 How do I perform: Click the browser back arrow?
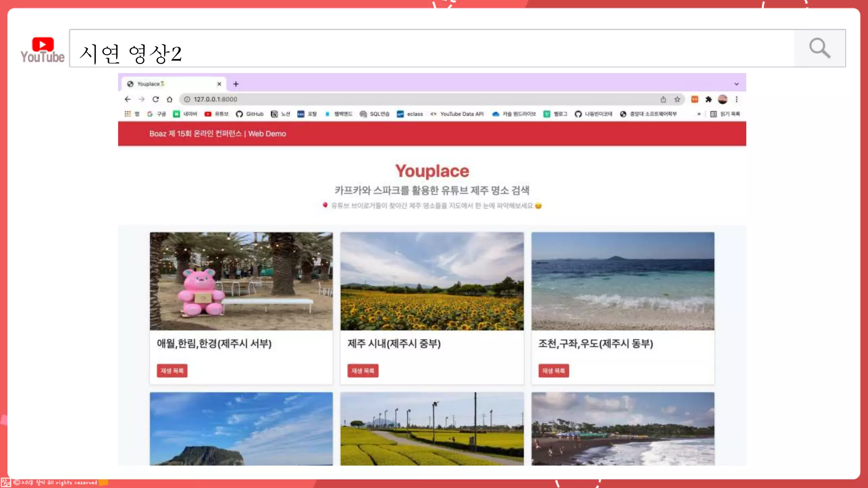point(128,99)
